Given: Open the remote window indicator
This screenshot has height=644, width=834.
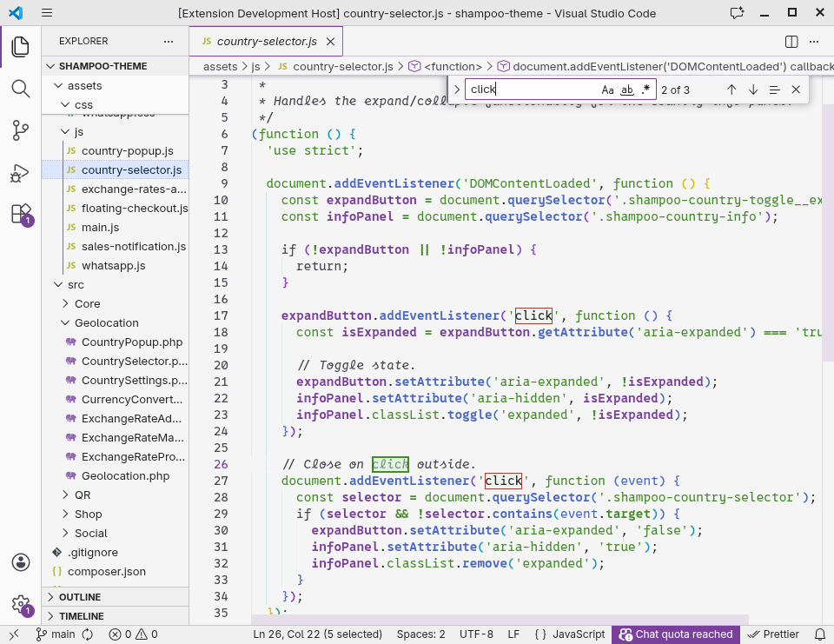Looking at the screenshot, I should [x=15, y=634].
